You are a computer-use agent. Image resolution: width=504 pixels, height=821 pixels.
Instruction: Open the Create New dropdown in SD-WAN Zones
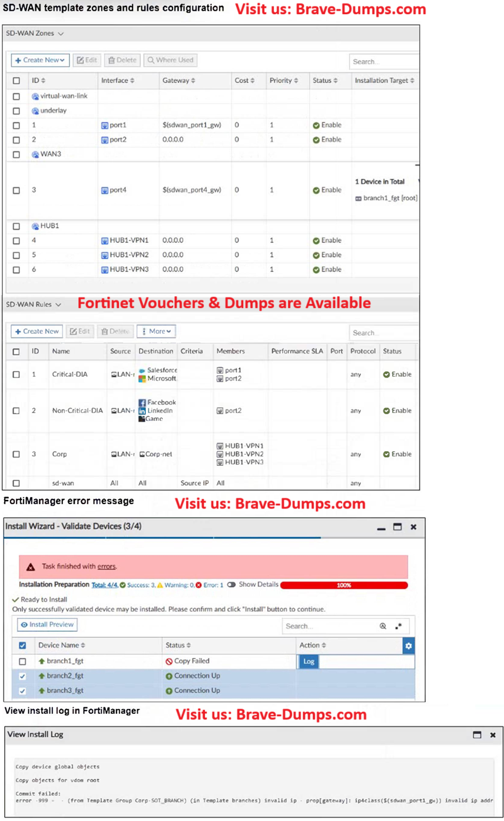(x=40, y=60)
